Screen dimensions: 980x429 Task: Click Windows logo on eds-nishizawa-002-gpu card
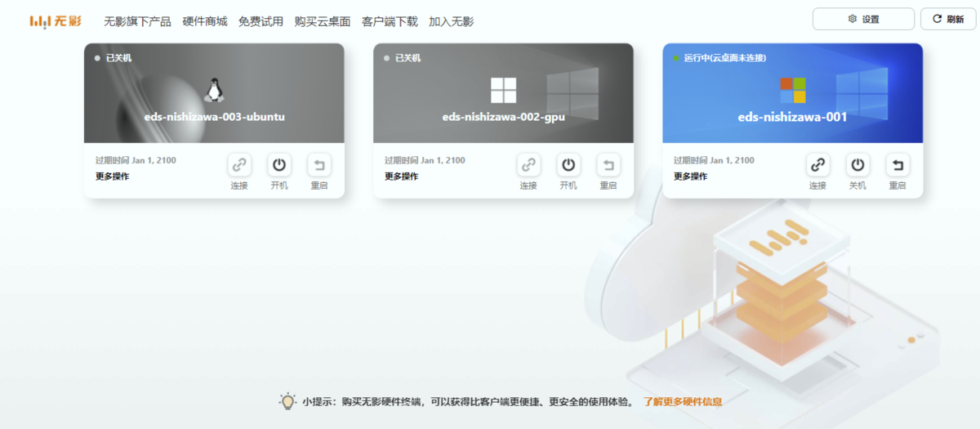(x=504, y=91)
